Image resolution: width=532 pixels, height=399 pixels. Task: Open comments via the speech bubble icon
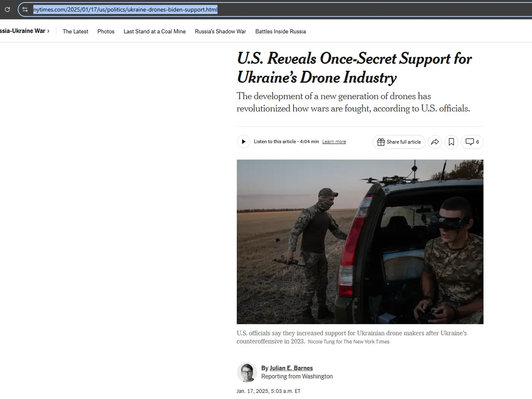pyautogui.click(x=472, y=142)
